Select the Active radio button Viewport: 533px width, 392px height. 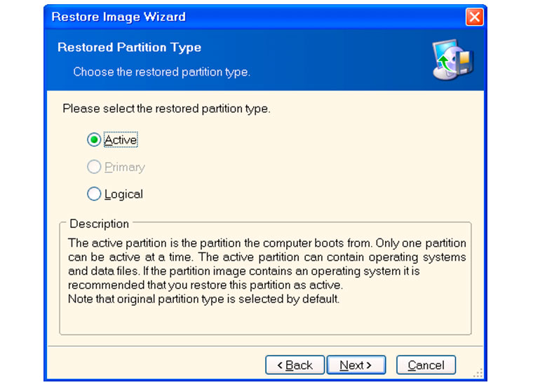tap(94, 140)
